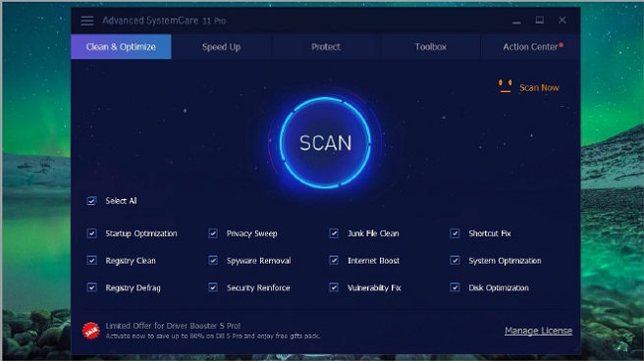644x361 pixels.
Task: Open the Protect tab
Action: pyautogui.click(x=326, y=47)
